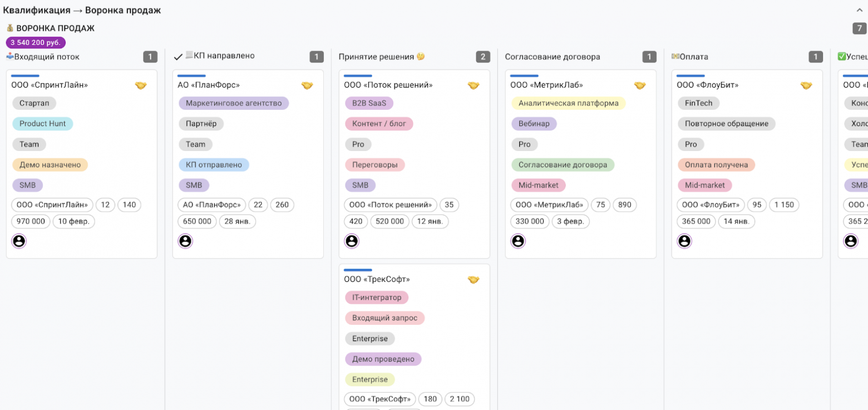The image size is (868, 410).
Task: Click the handshake icon on ООО «СпринтЛайн» card
Action: 141,85
